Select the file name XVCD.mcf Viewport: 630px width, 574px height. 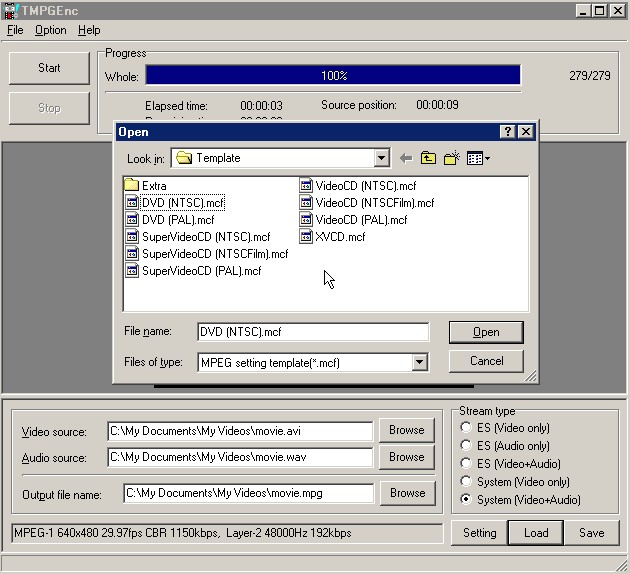(340, 237)
